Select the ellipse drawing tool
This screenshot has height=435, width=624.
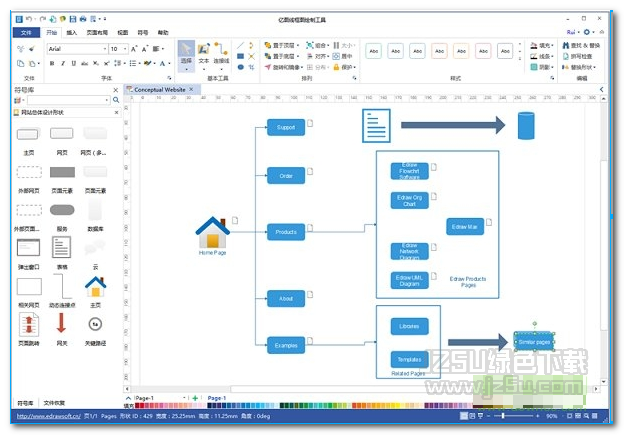click(x=240, y=67)
